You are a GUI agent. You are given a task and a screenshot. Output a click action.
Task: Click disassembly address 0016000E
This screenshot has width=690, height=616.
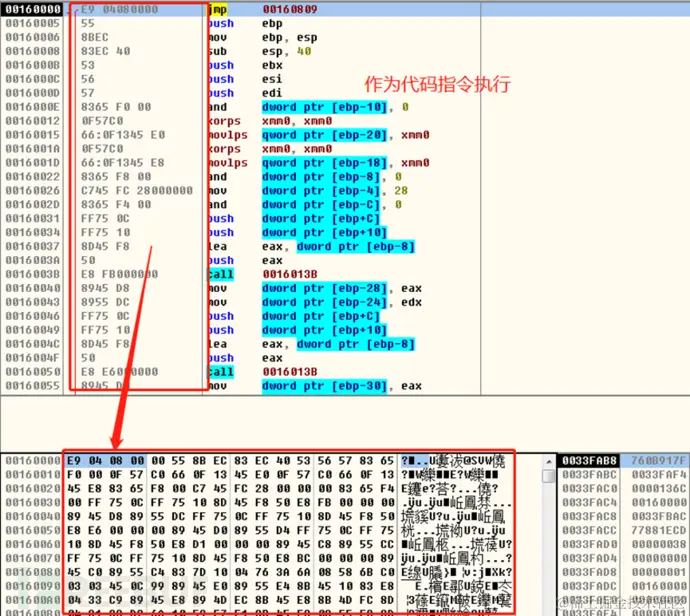(x=33, y=107)
